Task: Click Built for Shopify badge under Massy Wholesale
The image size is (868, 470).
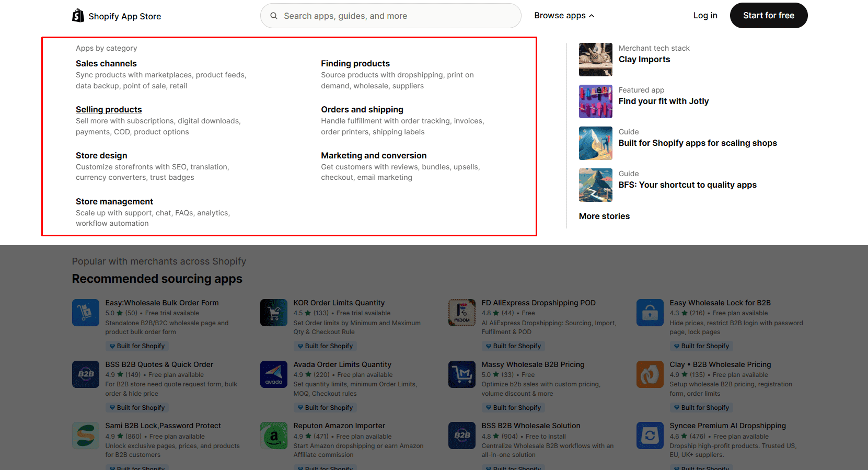Action: point(513,408)
